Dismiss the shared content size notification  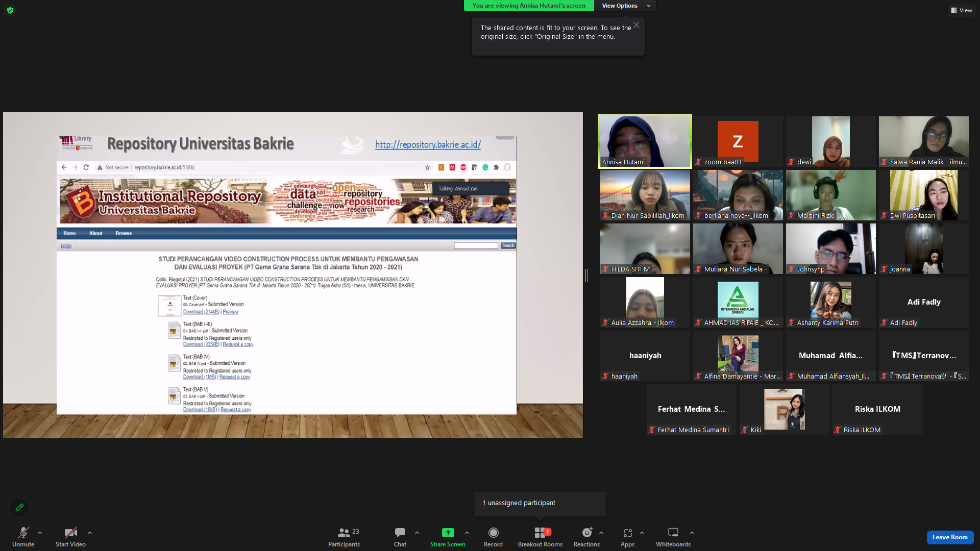[x=636, y=25]
